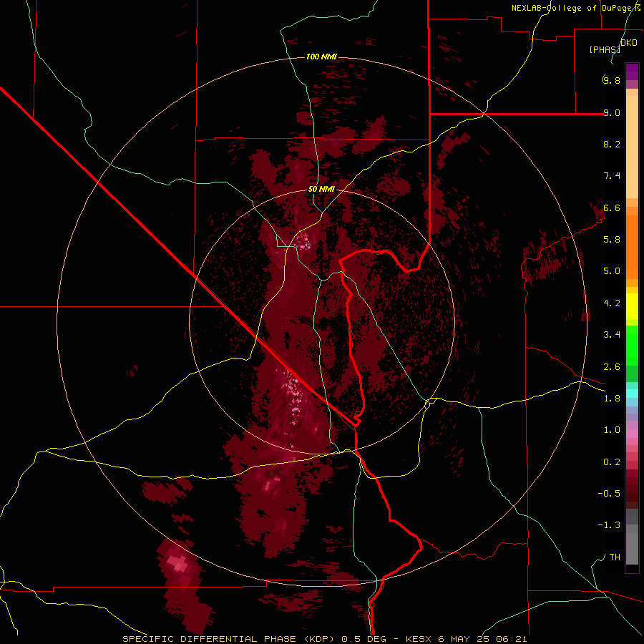644x644 pixels.
Task: Click the "100 NMI" range ring label
Action: pos(321,57)
